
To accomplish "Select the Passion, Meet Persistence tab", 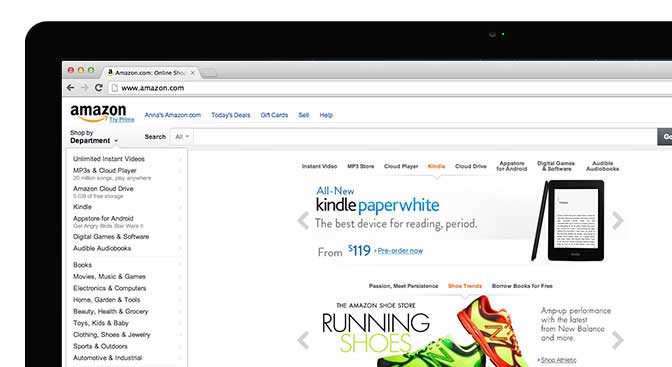I will pos(403,286).
